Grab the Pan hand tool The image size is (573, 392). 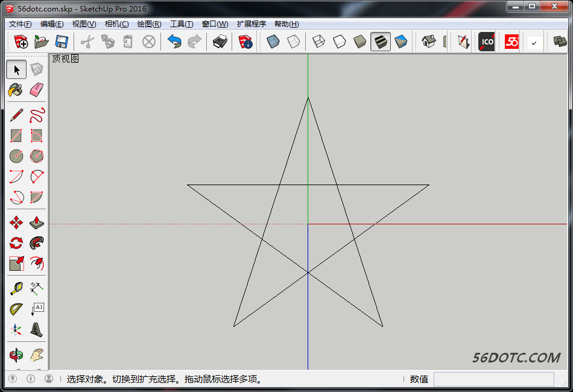coord(36,356)
